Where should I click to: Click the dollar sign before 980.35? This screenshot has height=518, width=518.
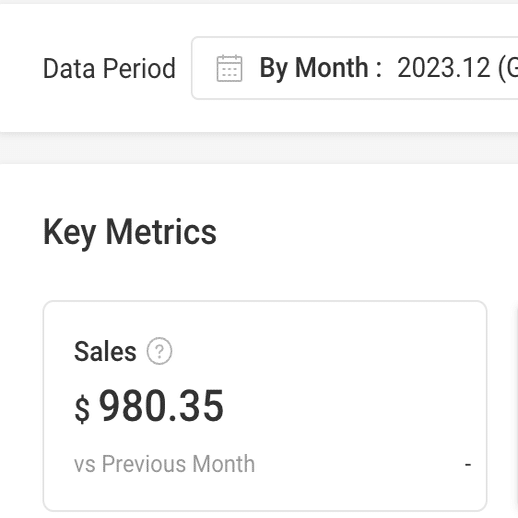tap(82, 409)
